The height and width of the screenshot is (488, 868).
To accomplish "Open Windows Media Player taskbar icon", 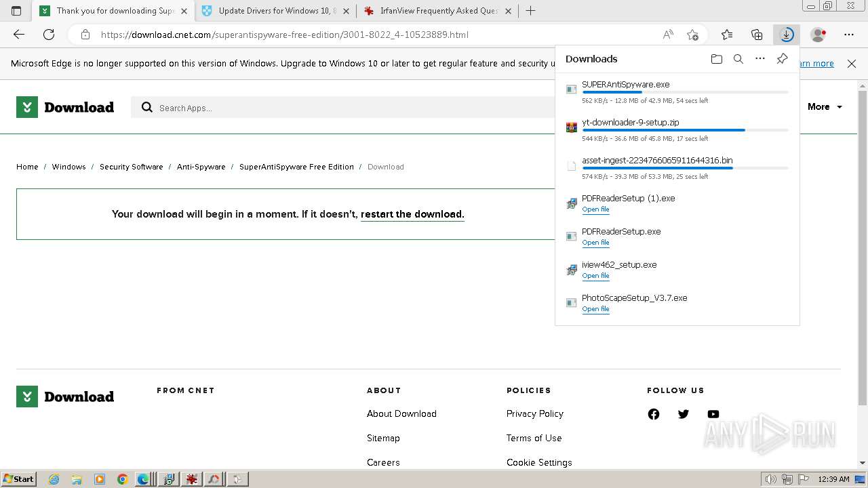I will [x=100, y=479].
